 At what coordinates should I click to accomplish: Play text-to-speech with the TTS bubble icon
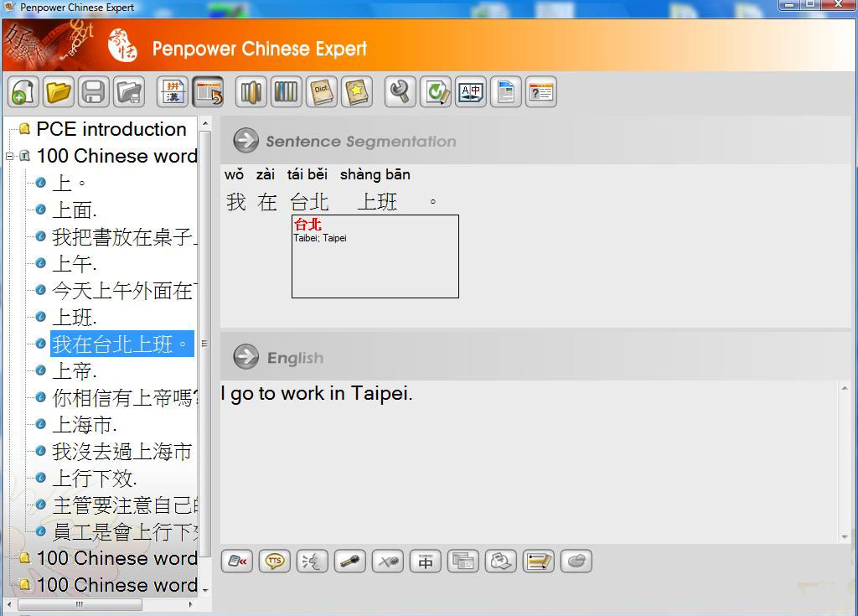(275, 562)
